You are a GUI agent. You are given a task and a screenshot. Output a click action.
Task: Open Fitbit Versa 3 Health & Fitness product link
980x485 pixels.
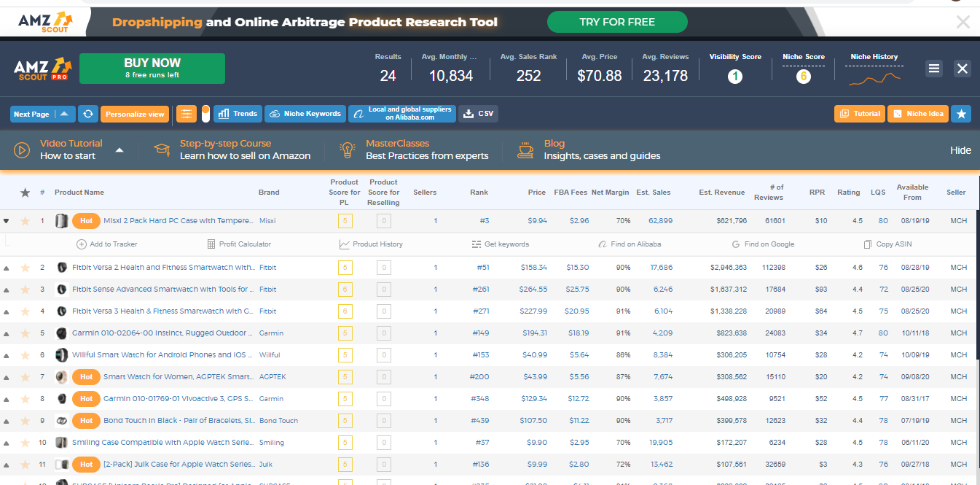coord(162,311)
